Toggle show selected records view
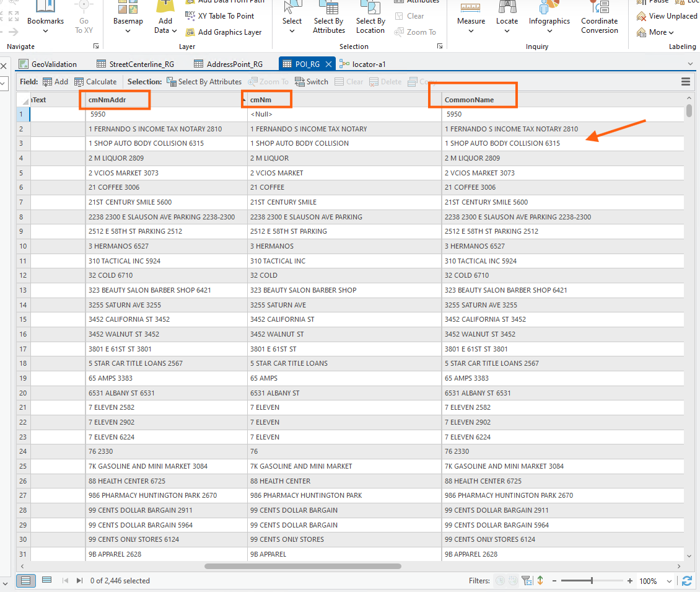700x592 pixels. point(46,581)
